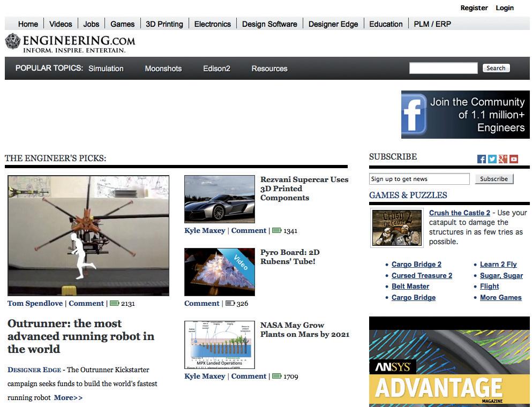Open the Games menu item
532x407 pixels.
point(123,24)
